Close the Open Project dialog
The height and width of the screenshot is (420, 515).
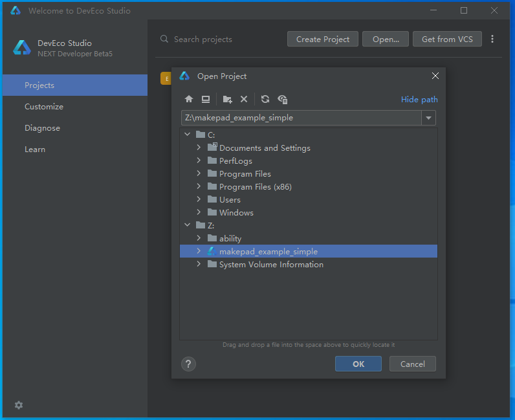coord(435,76)
